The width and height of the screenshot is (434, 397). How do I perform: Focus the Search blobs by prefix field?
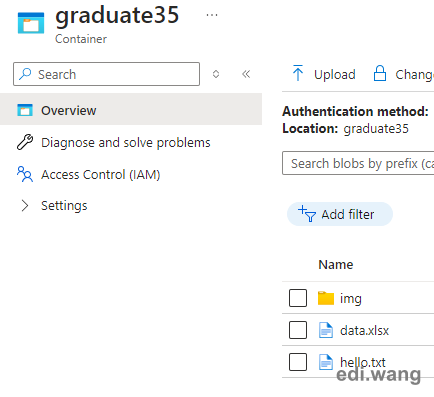click(x=358, y=163)
